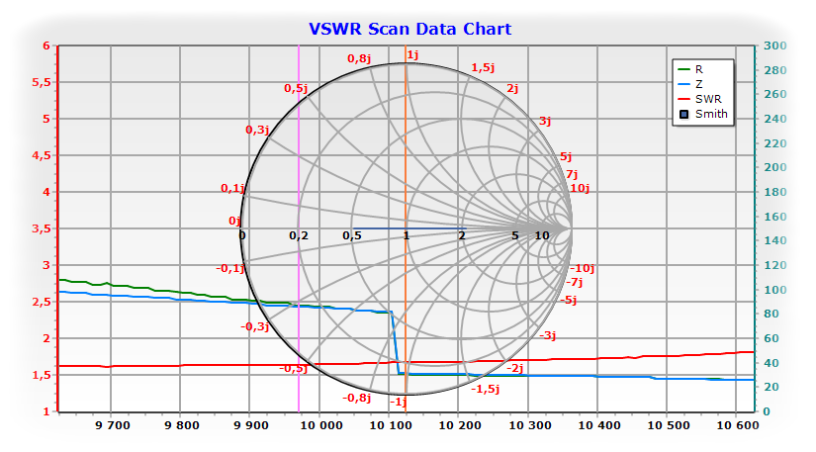
Task: Click the blue Z legend line
Action: pyautogui.click(x=684, y=84)
